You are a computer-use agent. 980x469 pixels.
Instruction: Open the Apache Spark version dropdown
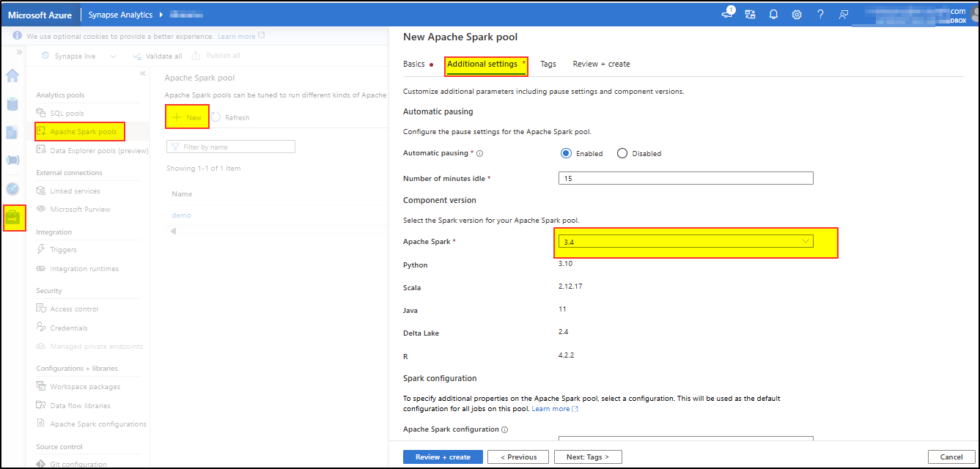pyautogui.click(x=686, y=241)
